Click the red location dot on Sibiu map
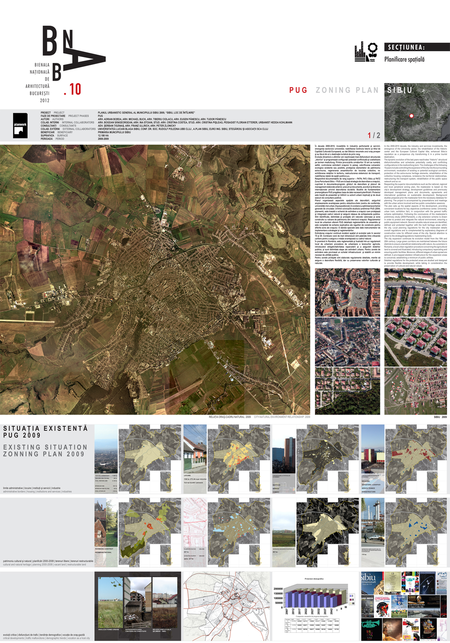This screenshot has height=643, width=450. point(411,116)
